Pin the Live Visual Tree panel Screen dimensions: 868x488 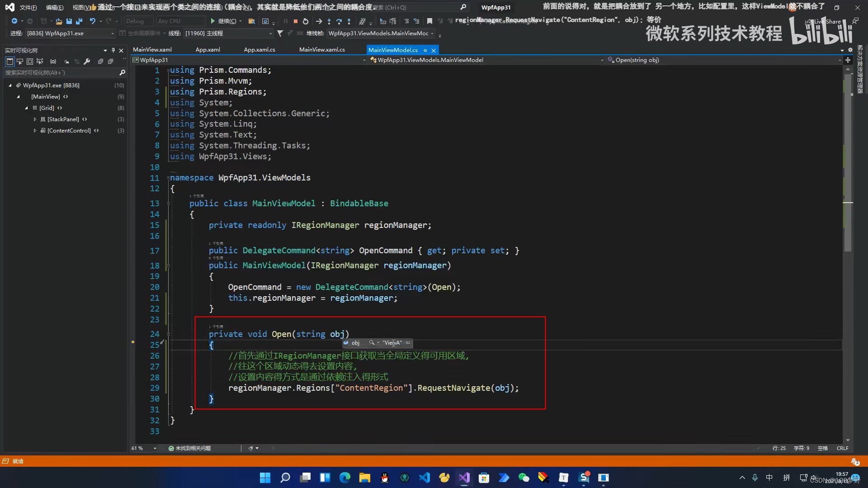[113, 50]
